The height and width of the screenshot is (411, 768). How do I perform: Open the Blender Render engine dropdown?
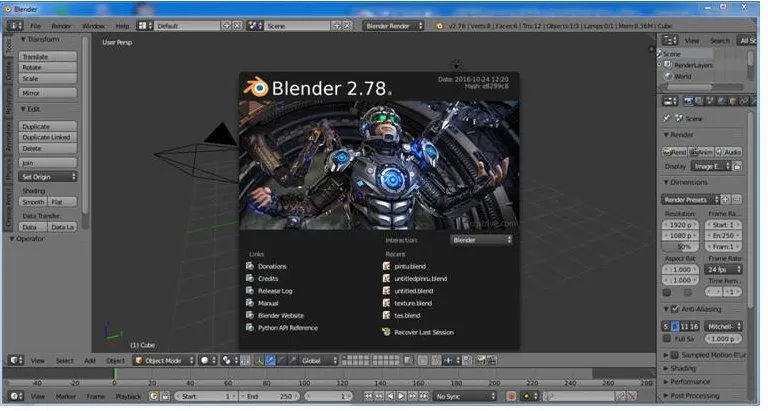coord(393,26)
